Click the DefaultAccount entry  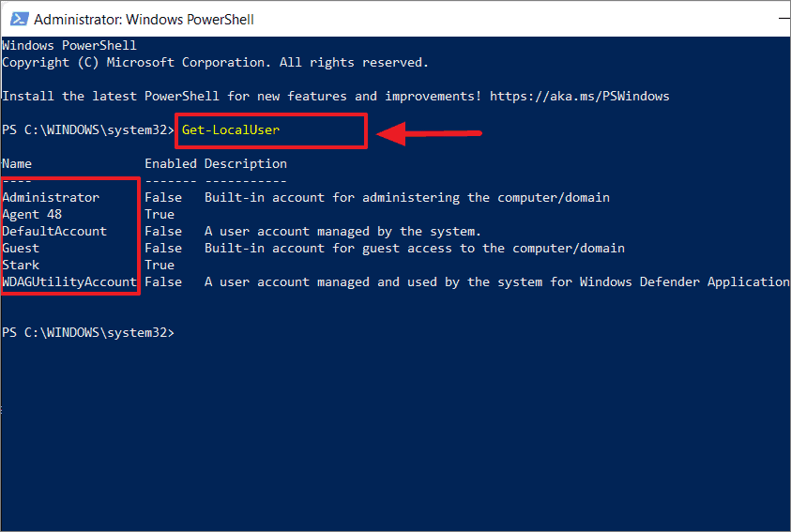pos(54,232)
